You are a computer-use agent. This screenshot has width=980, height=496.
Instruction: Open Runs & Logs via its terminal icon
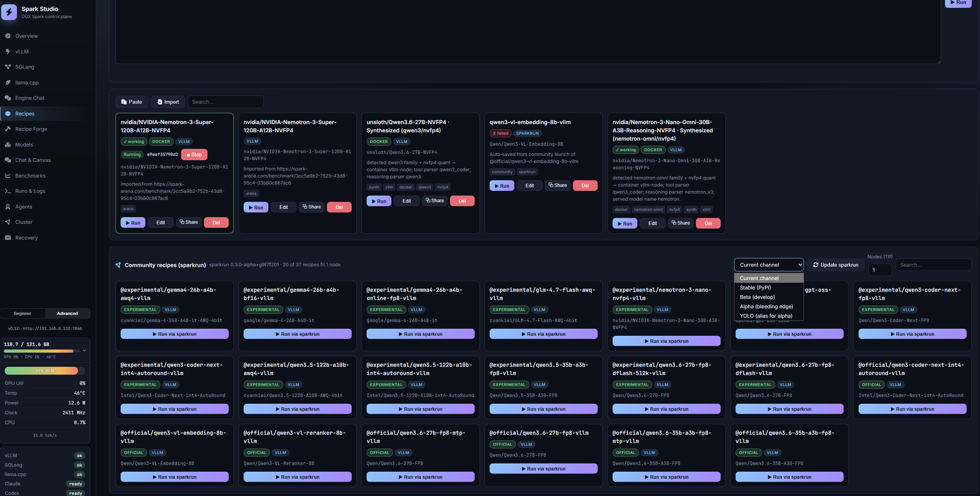click(x=8, y=191)
